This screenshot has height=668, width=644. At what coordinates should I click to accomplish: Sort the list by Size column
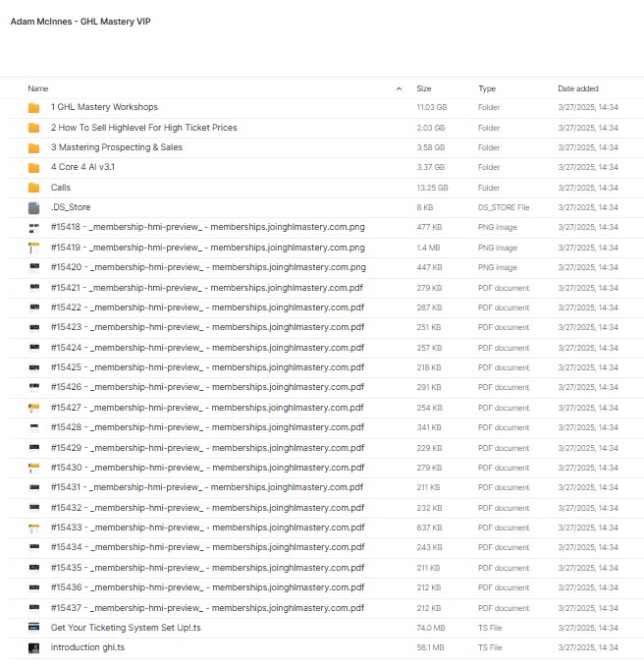click(424, 88)
